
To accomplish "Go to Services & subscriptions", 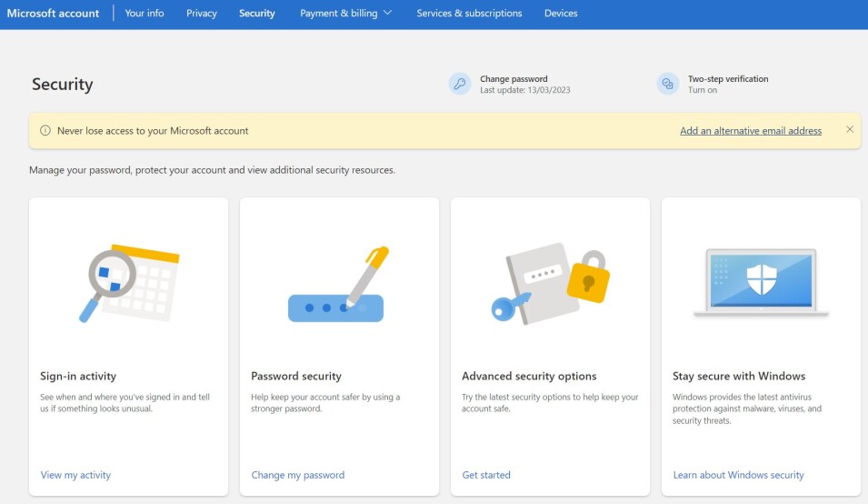I will click(x=469, y=14).
